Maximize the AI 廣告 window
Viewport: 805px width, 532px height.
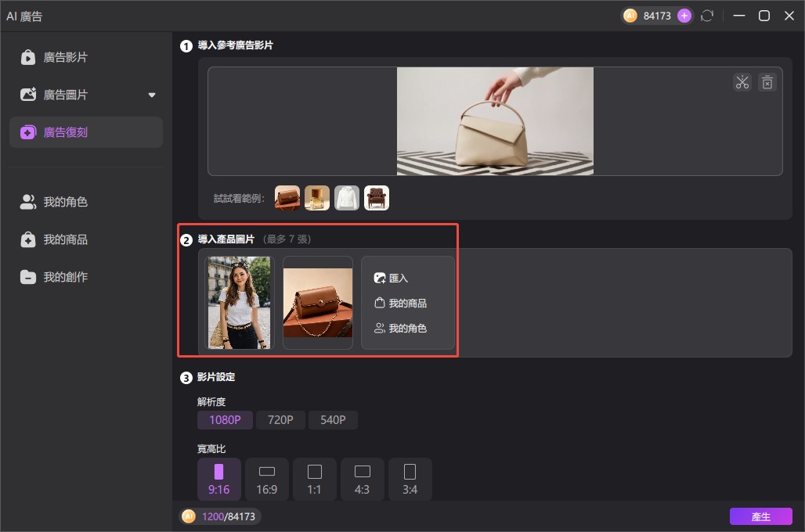(x=764, y=16)
